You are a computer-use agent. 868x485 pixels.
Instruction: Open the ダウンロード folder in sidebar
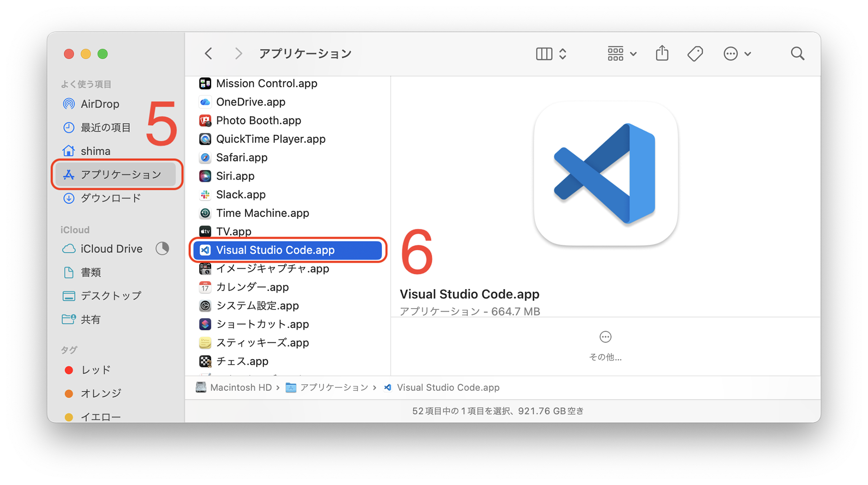click(111, 198)
